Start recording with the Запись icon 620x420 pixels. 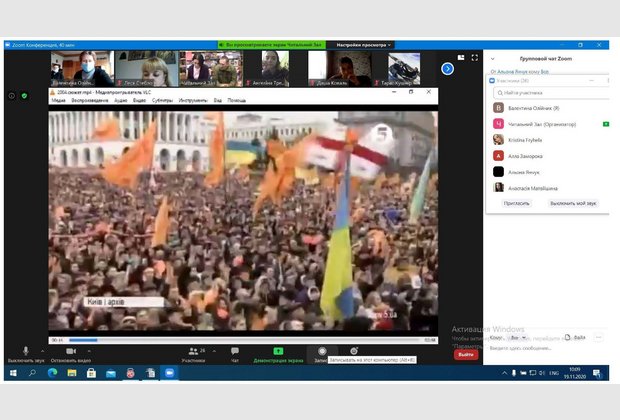tap(322, 351)
